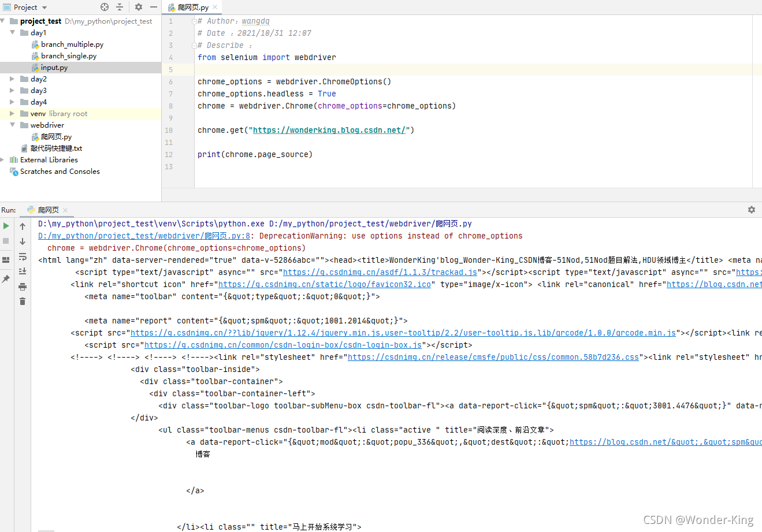Expand the day4 folder
The width and height of the screenshot is (762, 532).
click(x=13, y=102)
